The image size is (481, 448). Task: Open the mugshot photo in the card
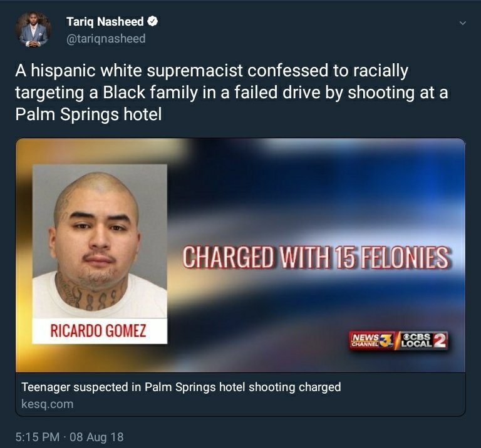pyautogui.click(x=100, y=241)
